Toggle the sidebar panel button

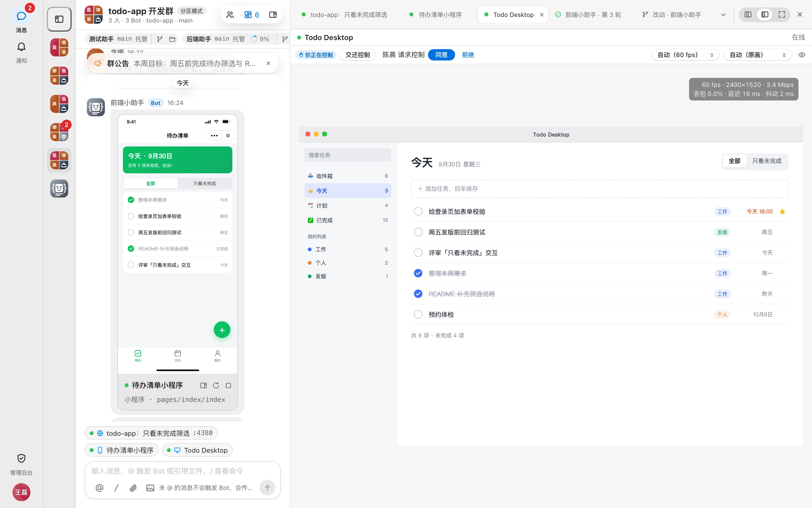click(x=59, y=19)
